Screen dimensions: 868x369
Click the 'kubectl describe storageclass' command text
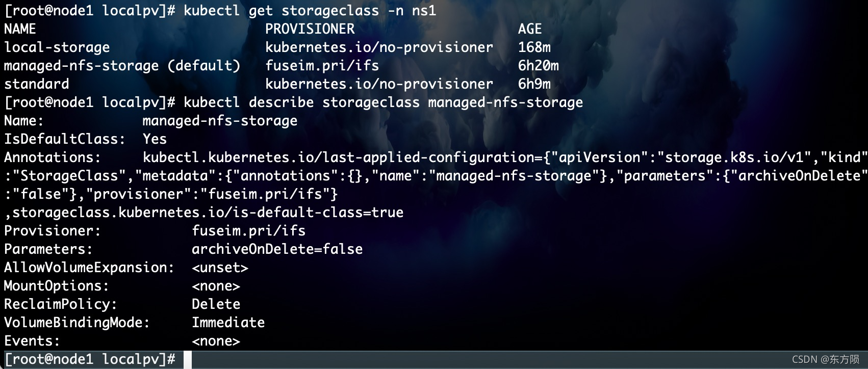click(x=301, y=102)
